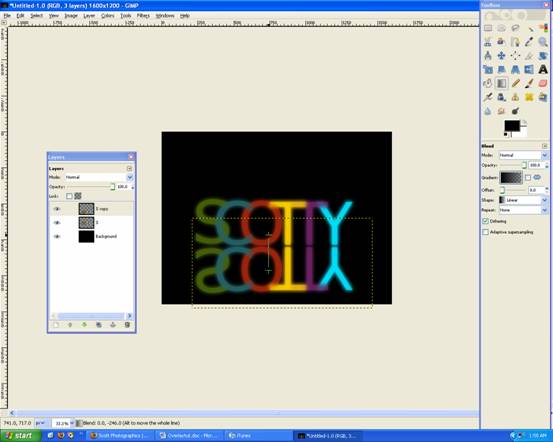Screen dimensions: 553x442
Task: Open the Filters menu
Action: (143, 16)
